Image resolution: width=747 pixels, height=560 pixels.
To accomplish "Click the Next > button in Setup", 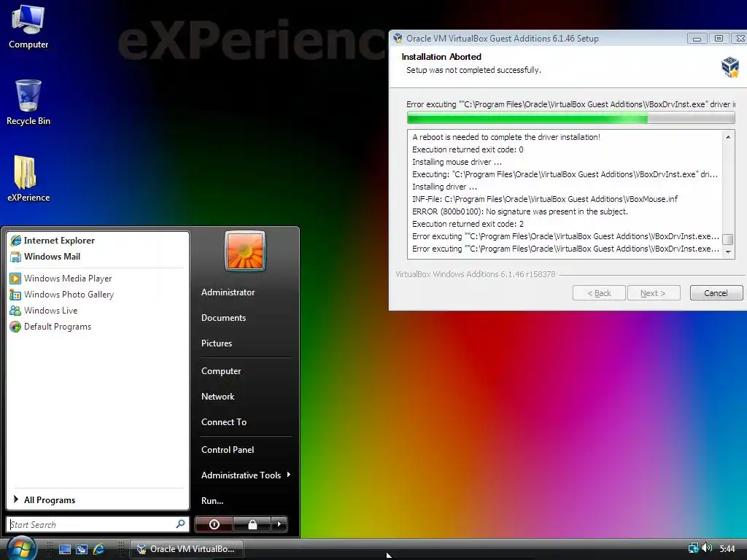I will (x=653, y=293).
